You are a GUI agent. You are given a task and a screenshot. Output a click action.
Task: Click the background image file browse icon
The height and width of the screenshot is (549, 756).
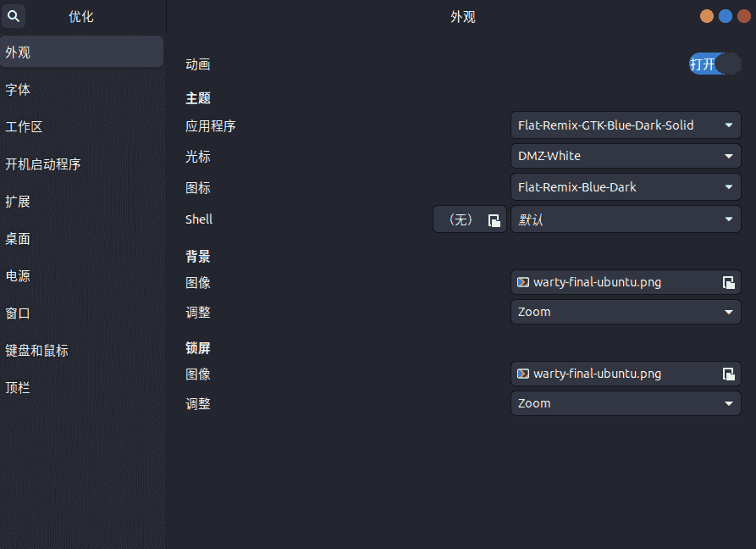coord(728,283)
